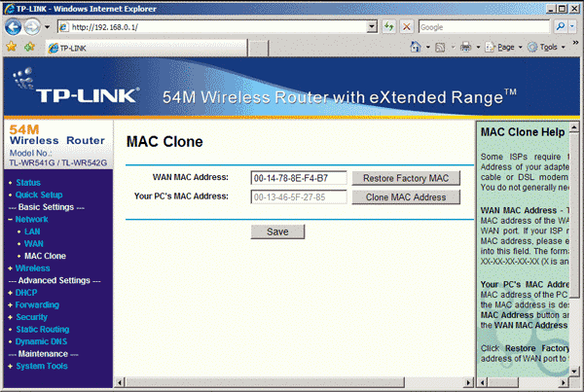The height and width of the screenshot is (392, 584).
Task: Click help panel scroll up arrow
Action: click(x=574, y=127)
